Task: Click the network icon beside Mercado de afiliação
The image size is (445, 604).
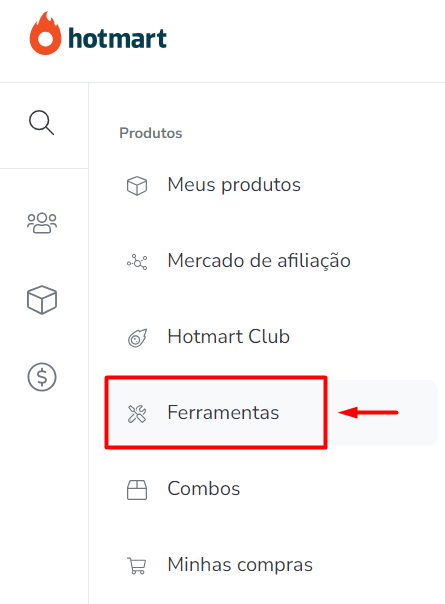Action: click(137, 262)
